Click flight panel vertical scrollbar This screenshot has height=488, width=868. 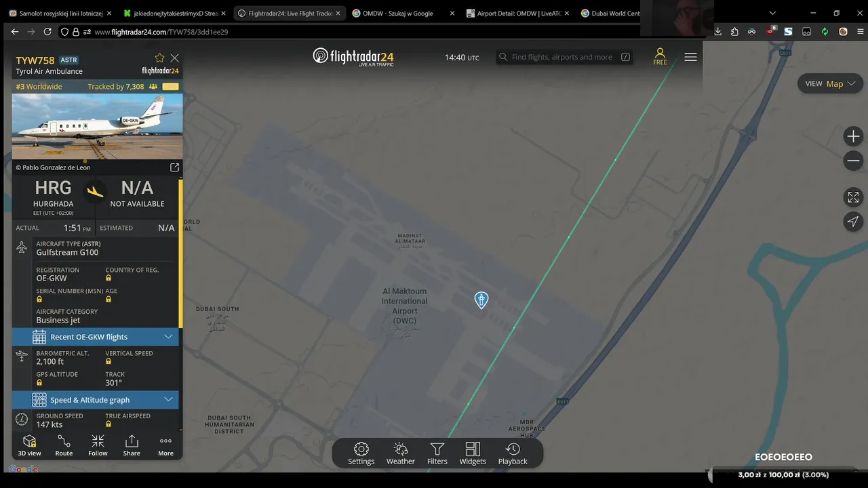180,254
